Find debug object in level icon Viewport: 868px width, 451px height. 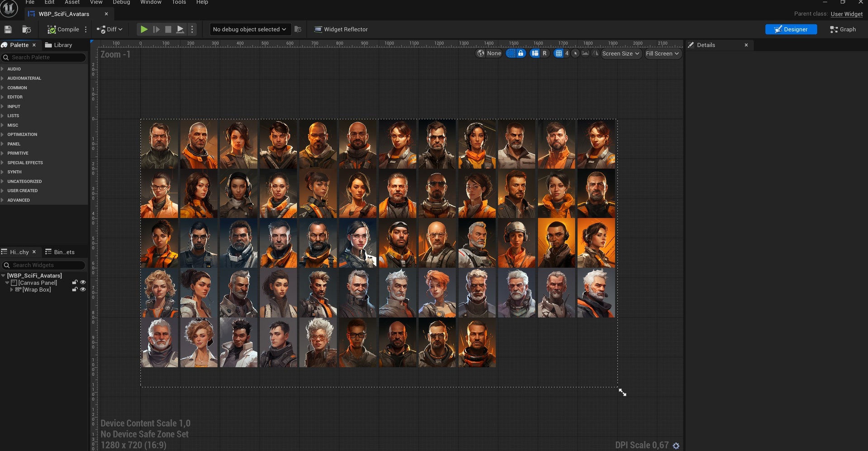(298, 29)
